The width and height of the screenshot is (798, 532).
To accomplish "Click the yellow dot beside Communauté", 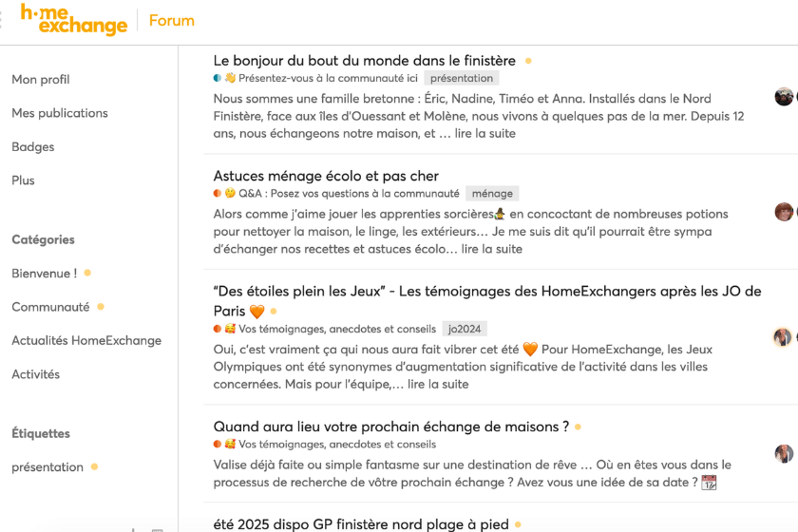I will (x=101, y=307).
